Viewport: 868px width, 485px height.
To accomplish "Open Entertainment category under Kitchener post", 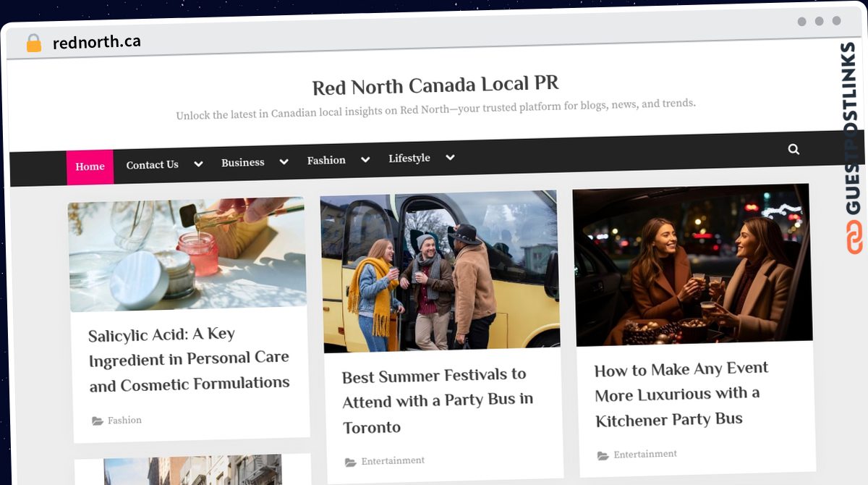I will (645, 454).
